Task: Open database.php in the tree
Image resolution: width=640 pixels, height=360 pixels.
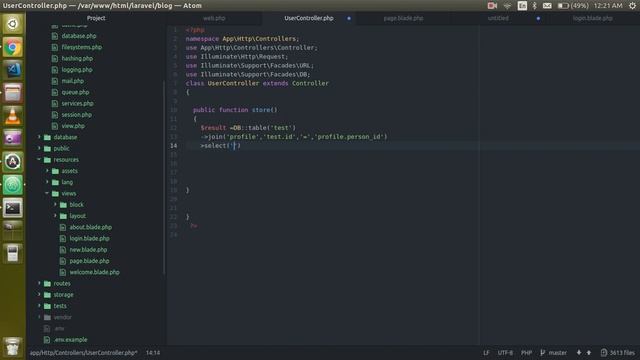Action: pyautogui.click(x=79, y=36)
